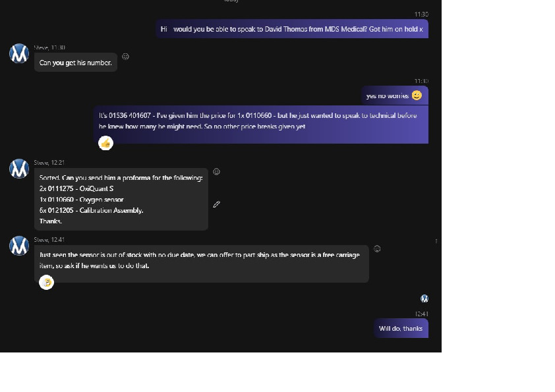555x392 pixels.
Task: Toggle the thumbs-up reaction on phone number message
Action: click(x=105, y=143)
